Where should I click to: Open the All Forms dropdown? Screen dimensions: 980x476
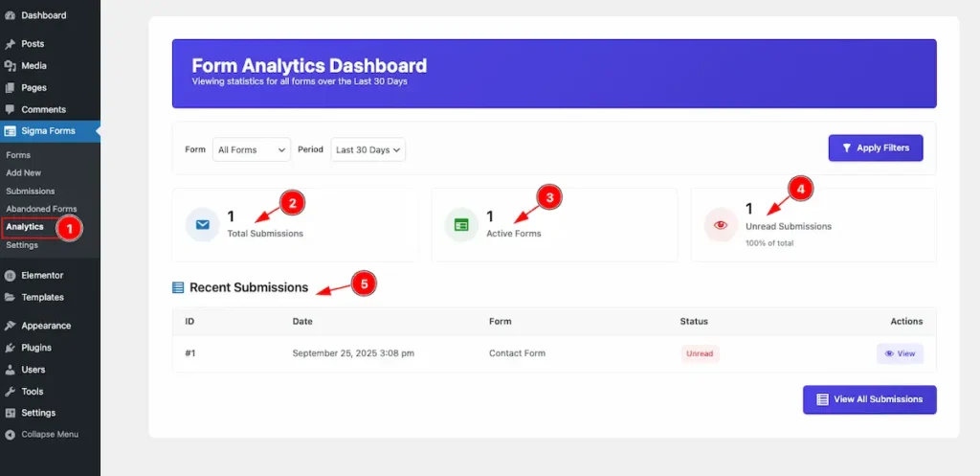(x=252, y=149)
